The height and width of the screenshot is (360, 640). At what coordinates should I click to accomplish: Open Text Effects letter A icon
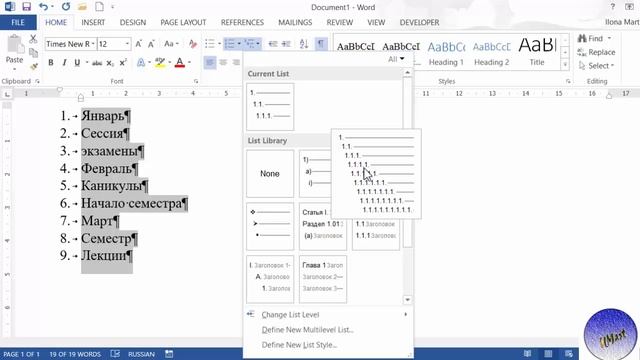coord(141,62)
